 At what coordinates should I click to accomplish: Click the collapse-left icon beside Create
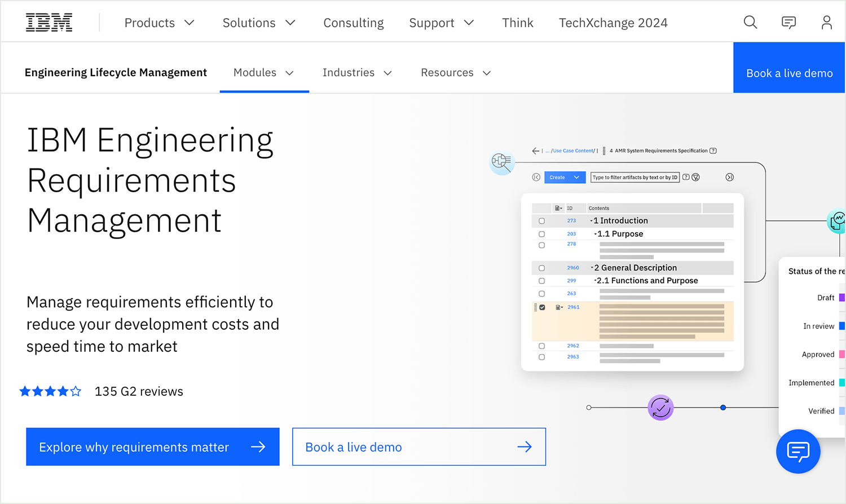[536, 177]
